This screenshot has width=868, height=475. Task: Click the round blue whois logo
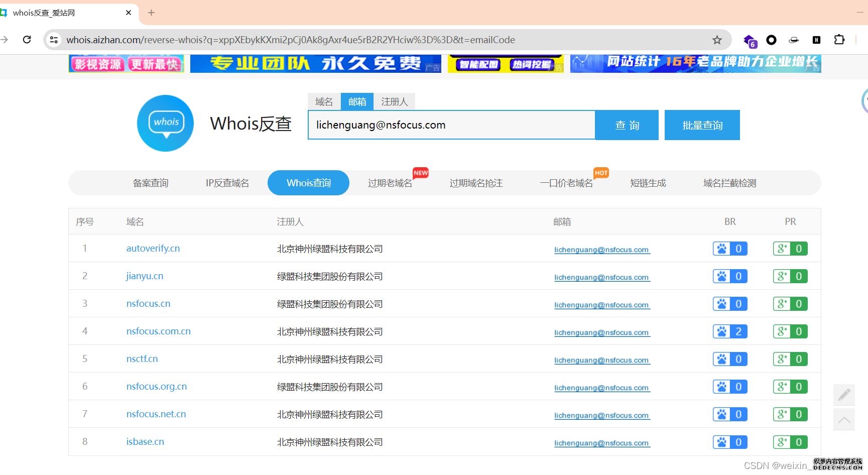(166, 123)
